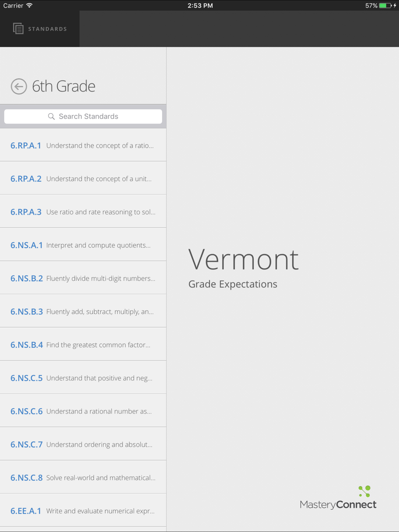399x532 pixels.
Task: Tap the MasteryConnect logo
Action: [x=338, y=498]
